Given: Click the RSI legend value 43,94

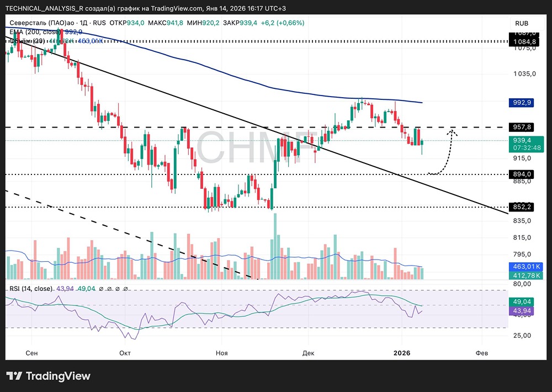Looking at the screenshot, I should click(x=65, y=289).
